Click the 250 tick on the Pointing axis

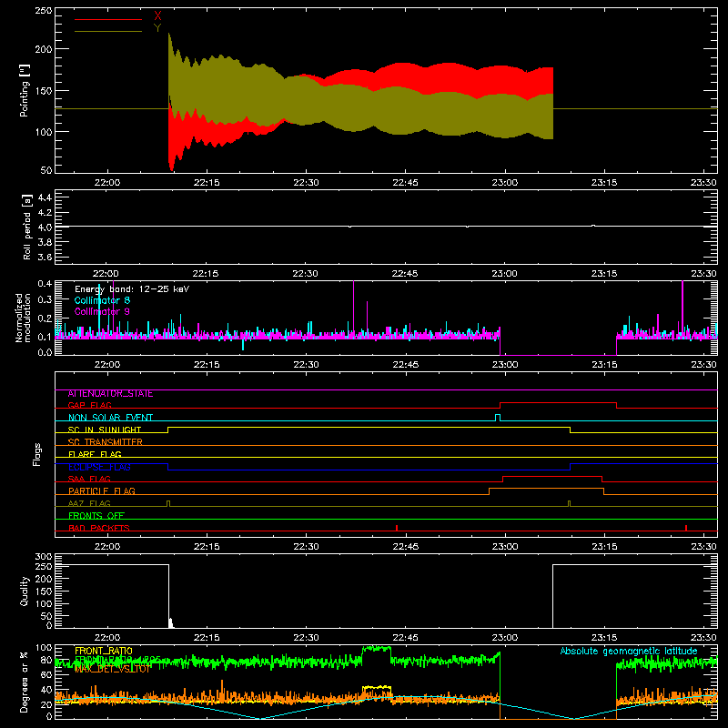(43, 10)
